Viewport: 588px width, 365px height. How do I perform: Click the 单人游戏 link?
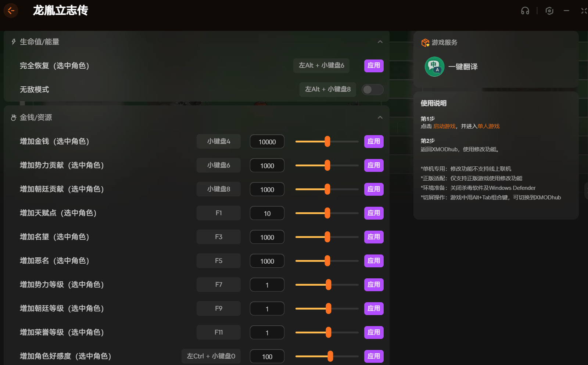[488, 126]
